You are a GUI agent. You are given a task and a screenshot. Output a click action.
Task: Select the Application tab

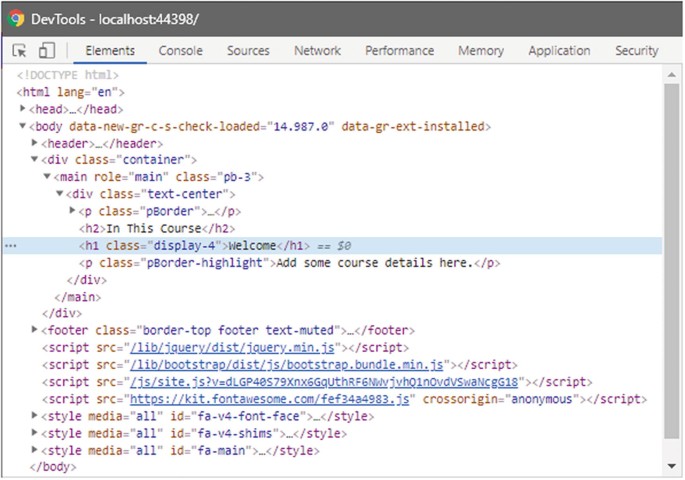click(x=559, y=51)
